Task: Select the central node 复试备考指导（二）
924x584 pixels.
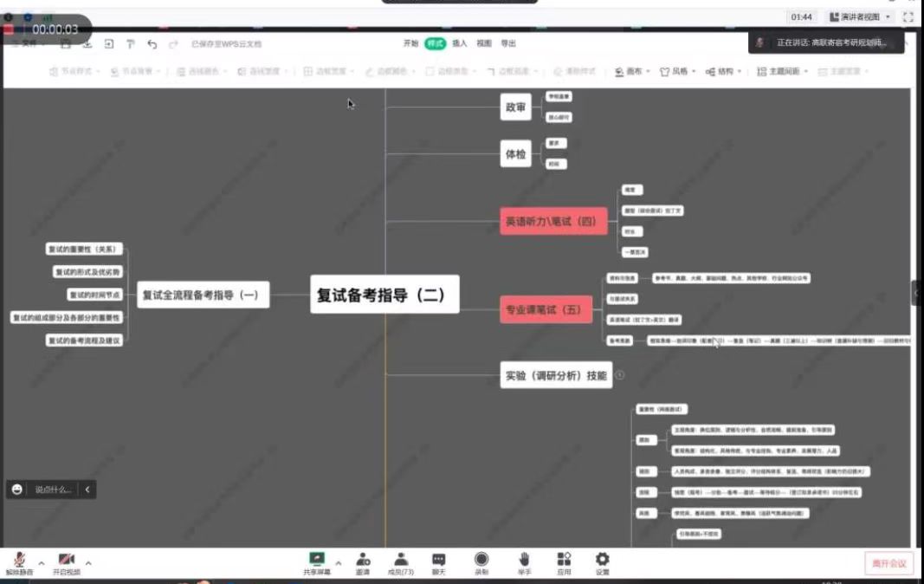Action: pos(383,295)
